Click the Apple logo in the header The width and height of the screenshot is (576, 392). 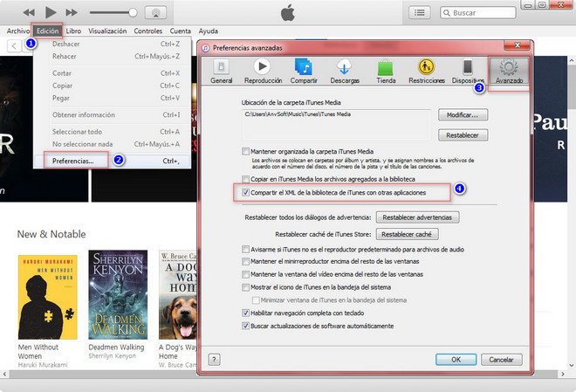pos(288,12)
